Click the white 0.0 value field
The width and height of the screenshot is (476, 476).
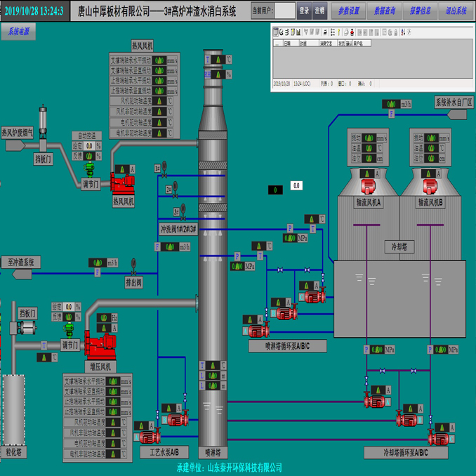tap(296, 185)
